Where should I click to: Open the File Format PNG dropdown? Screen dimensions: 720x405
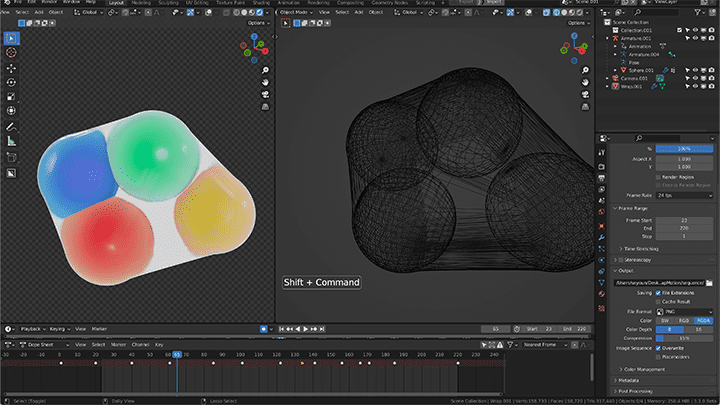click(x=684, y=312)
